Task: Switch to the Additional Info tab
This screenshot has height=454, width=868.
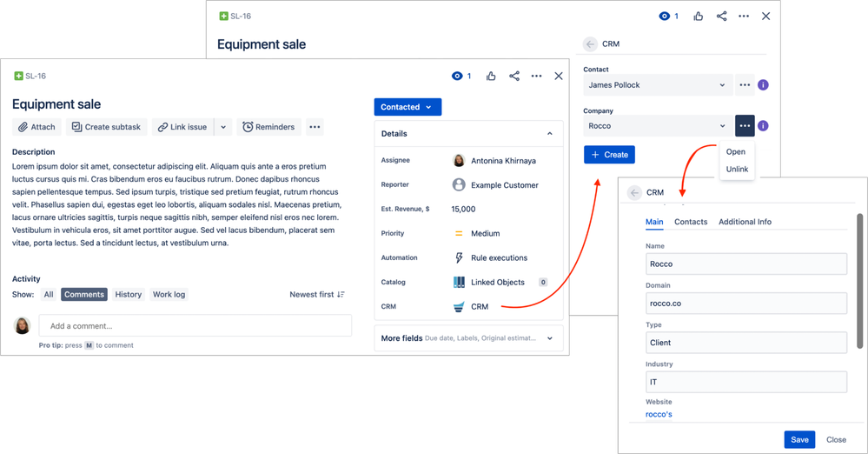Action: pyautogui.click(x=745, y=222)
